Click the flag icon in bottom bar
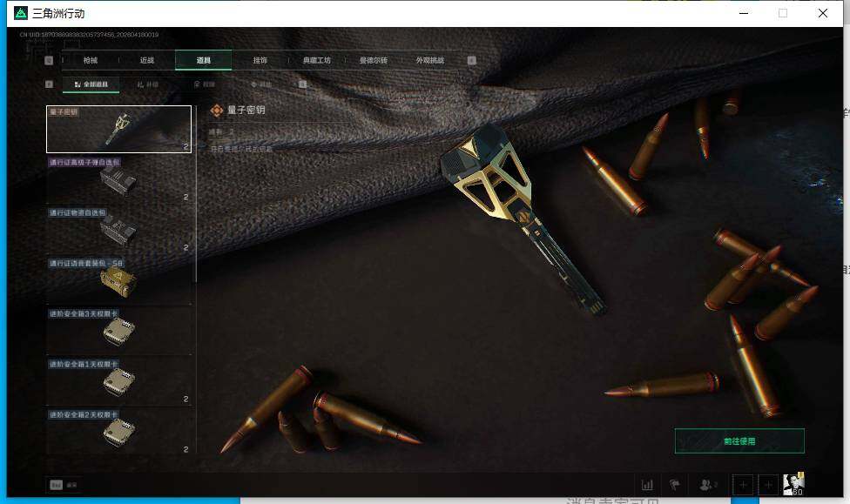The width and height of the screenshot is (850, 504). coord(675,485)
